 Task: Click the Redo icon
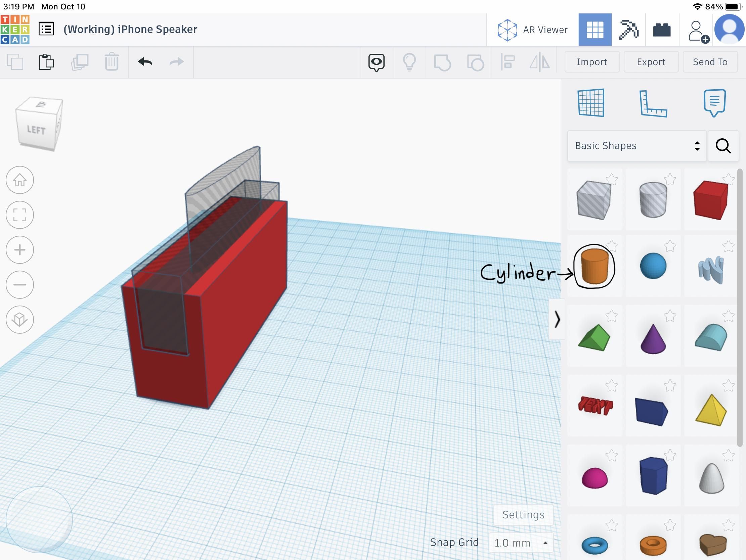pos(176,62)
